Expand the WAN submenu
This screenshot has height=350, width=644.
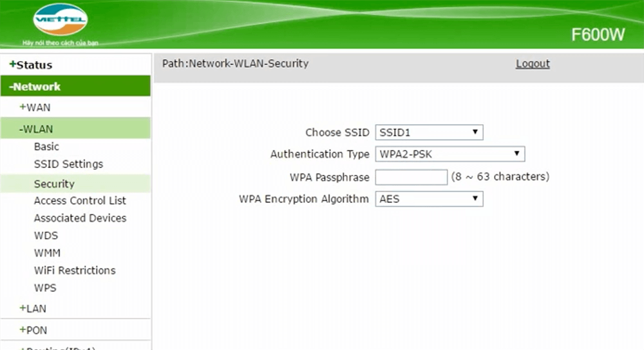point(35,107)
